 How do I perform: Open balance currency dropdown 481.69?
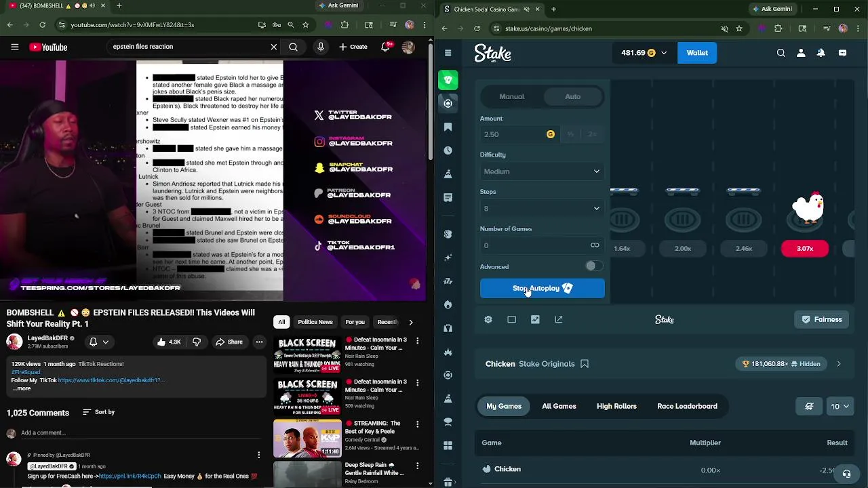(x=644, y=53)
